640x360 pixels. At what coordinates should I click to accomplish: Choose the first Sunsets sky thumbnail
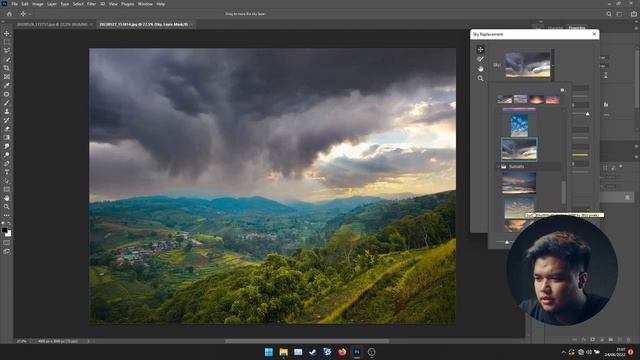519,182
